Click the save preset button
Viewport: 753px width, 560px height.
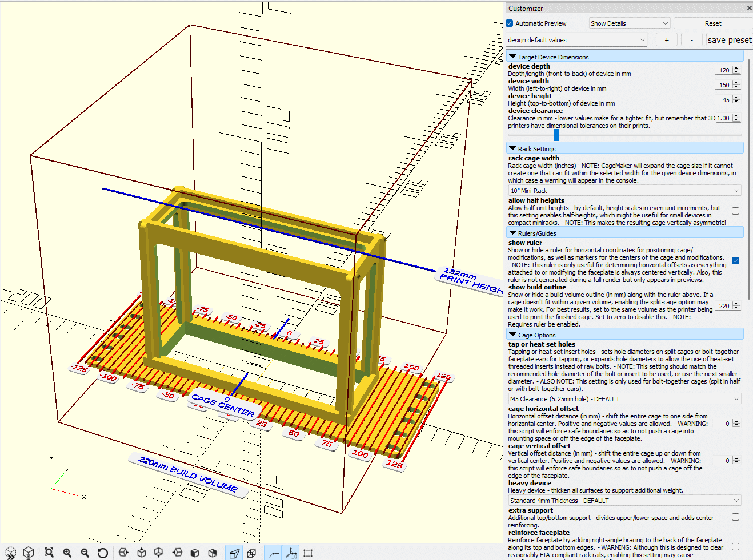click(x=730, y=40)
